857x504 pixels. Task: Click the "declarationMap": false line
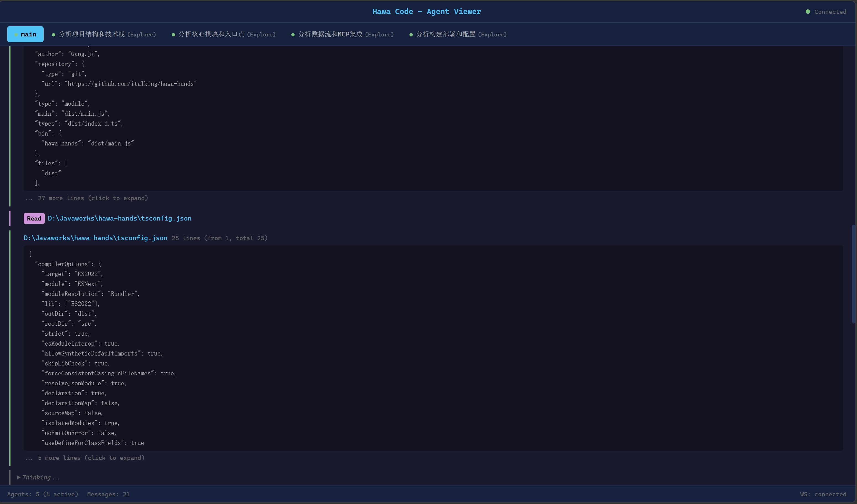click(x=80, y=403)
